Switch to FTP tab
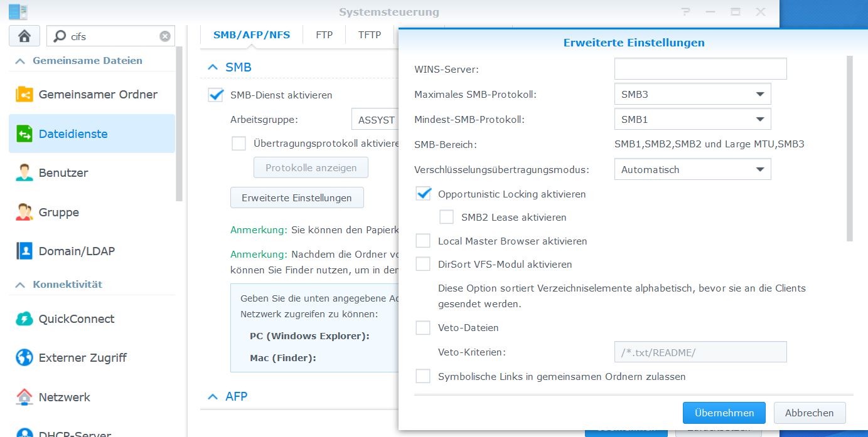868x437 pixels. click(x=324, y=35)
